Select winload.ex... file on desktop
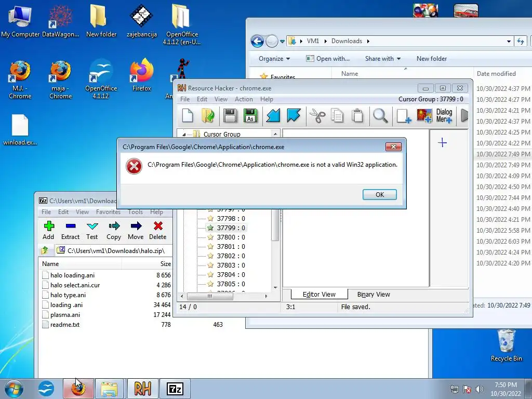Screen dimensions: 532x399 (x=20, y=129)
